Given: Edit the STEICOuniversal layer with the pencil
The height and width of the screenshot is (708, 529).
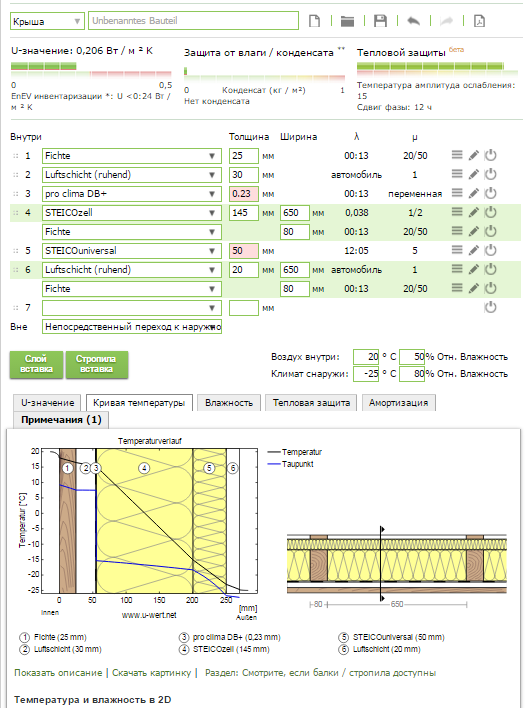Looking at the screenshot, I should [x=473, y=250].
